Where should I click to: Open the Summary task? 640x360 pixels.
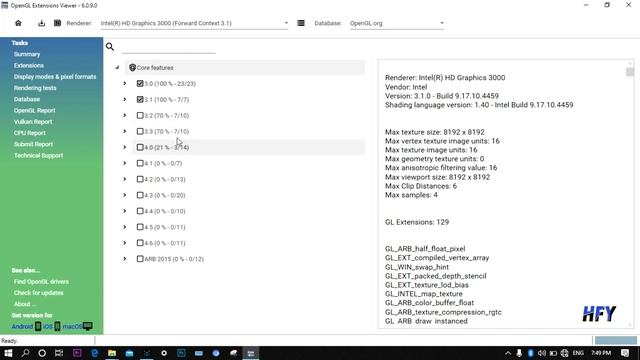[x=27, y=54]
